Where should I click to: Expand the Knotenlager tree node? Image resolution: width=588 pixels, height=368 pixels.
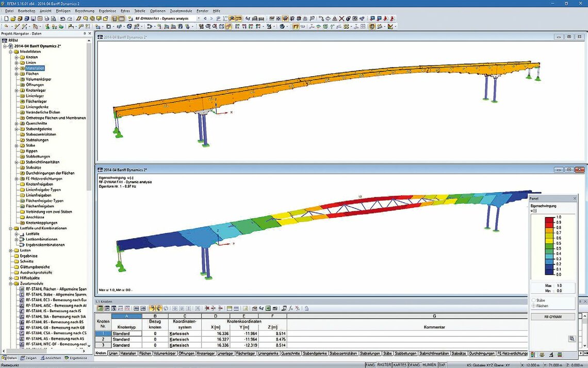17,91
